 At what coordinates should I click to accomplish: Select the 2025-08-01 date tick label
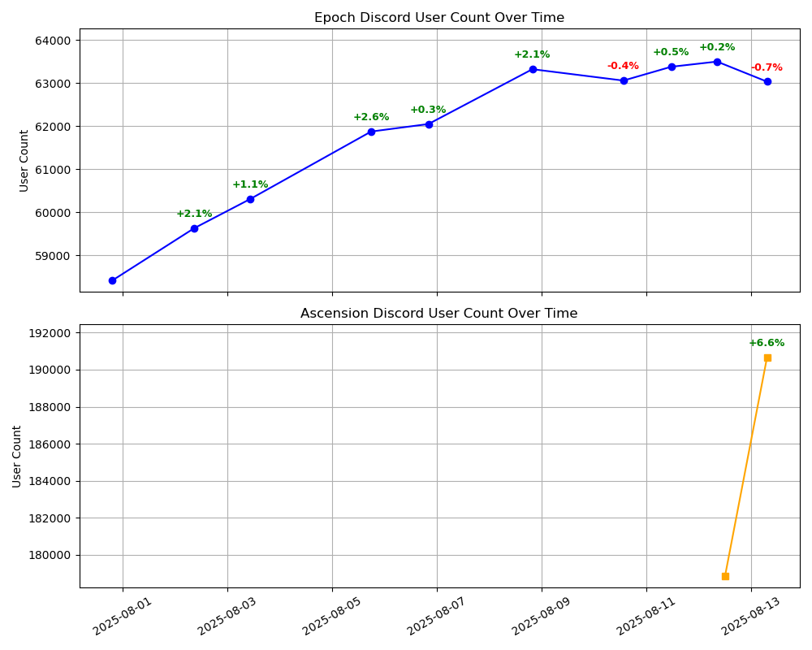(123, 616)
